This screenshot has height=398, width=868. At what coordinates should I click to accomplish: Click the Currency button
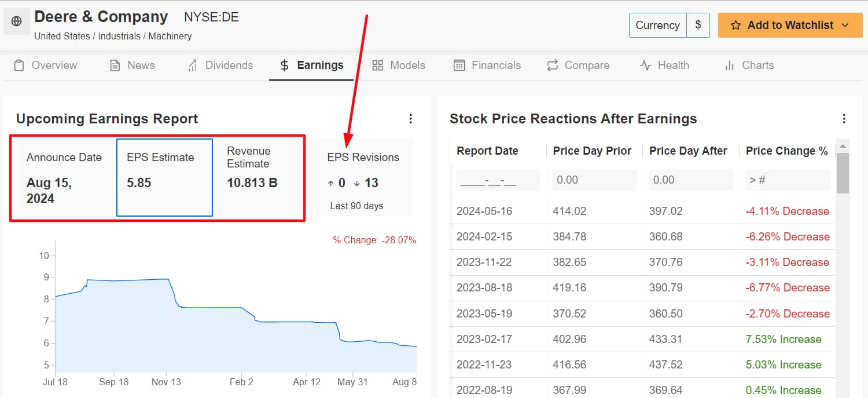point(658,25)
